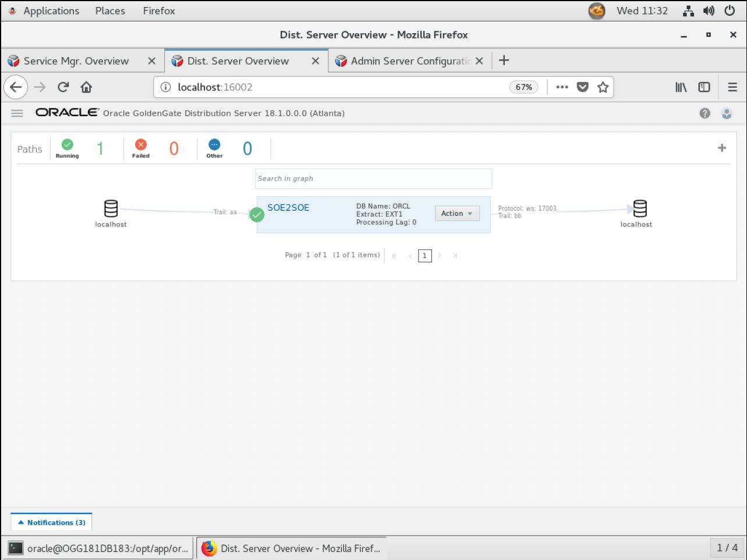Click the green Running status icon
Screen dimensions: 747x560
coord(68,144)
